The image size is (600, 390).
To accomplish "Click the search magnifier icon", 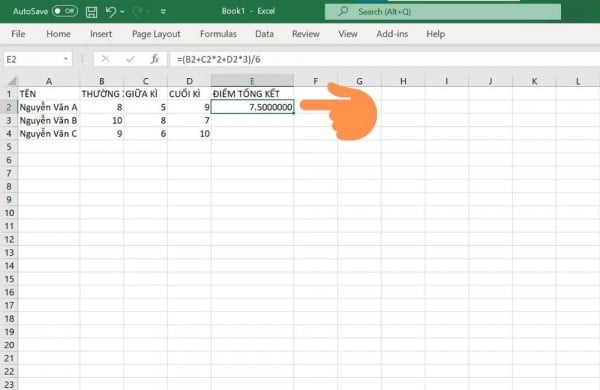I will [x=343, y=11].
